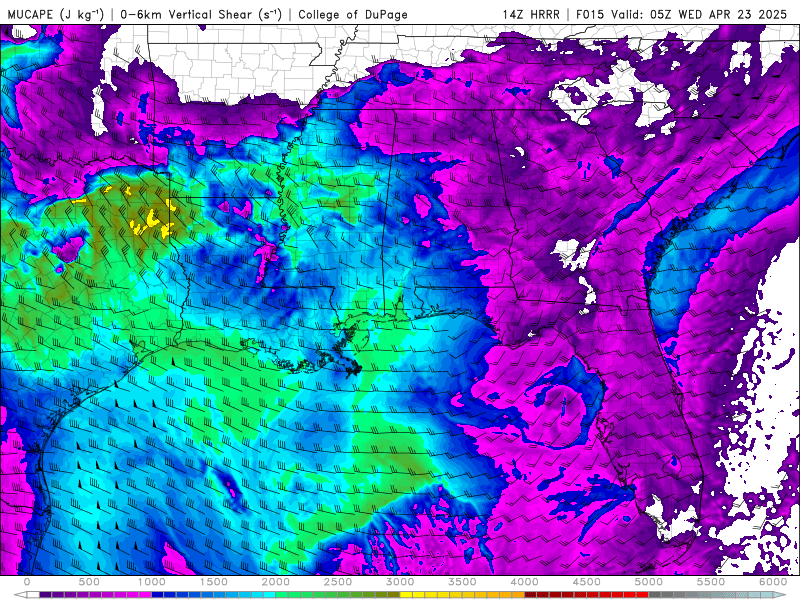The width and height of the screenshot is (800, 600).
Task: Pick the first dark blue swatch below 1000
Action: 158,595
